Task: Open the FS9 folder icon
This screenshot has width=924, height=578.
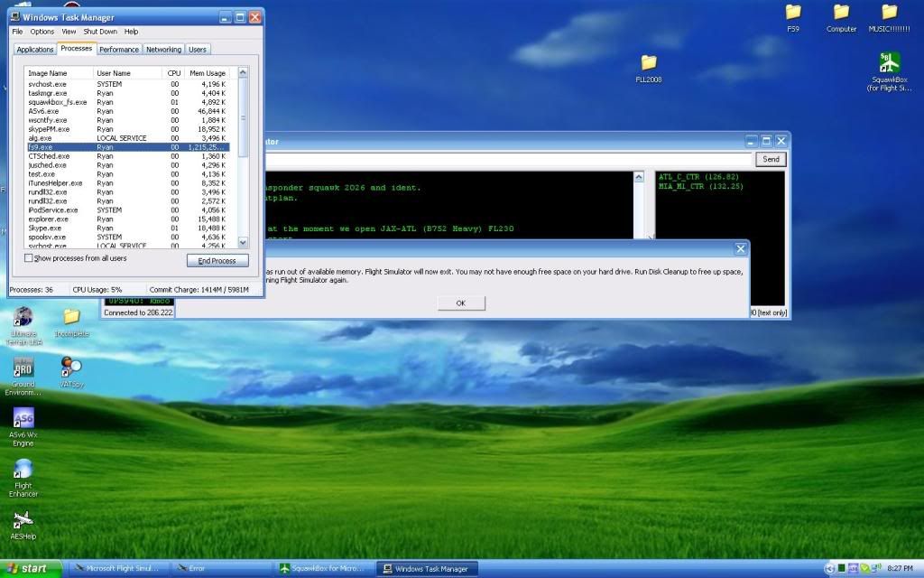Action: [x=793, y=13]
